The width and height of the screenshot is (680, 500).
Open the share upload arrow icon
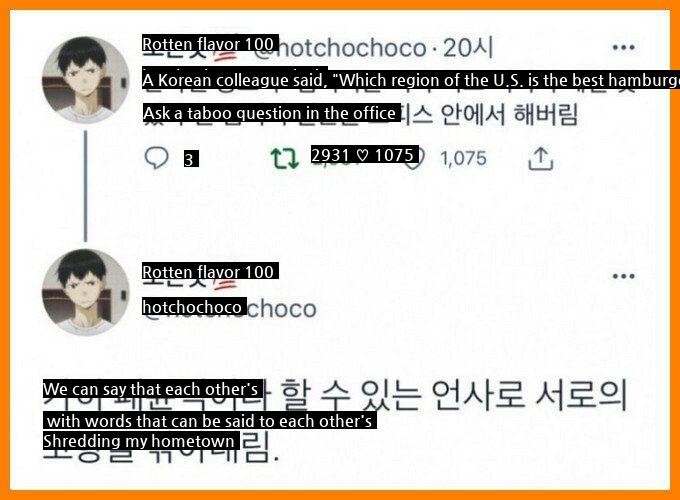(540, 158)
